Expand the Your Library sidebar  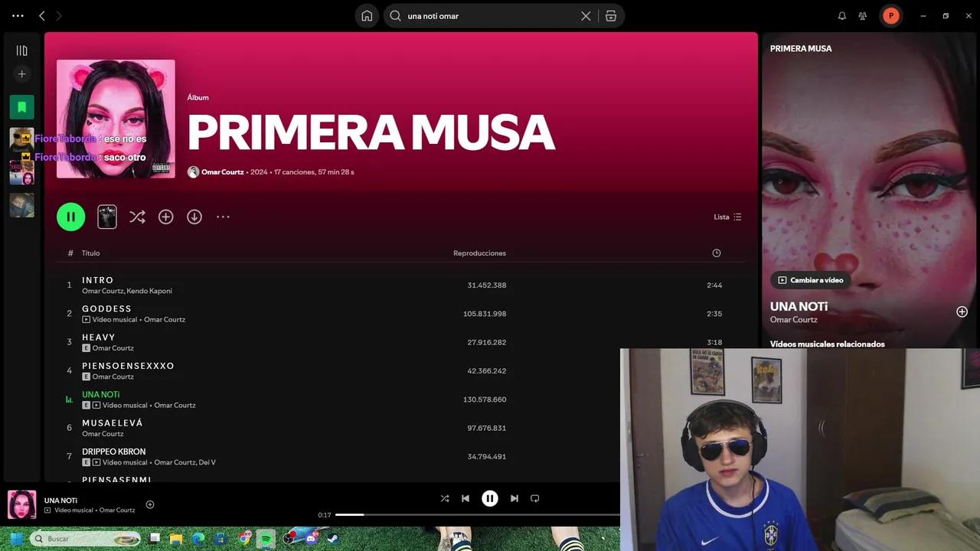tap(21, 51)
